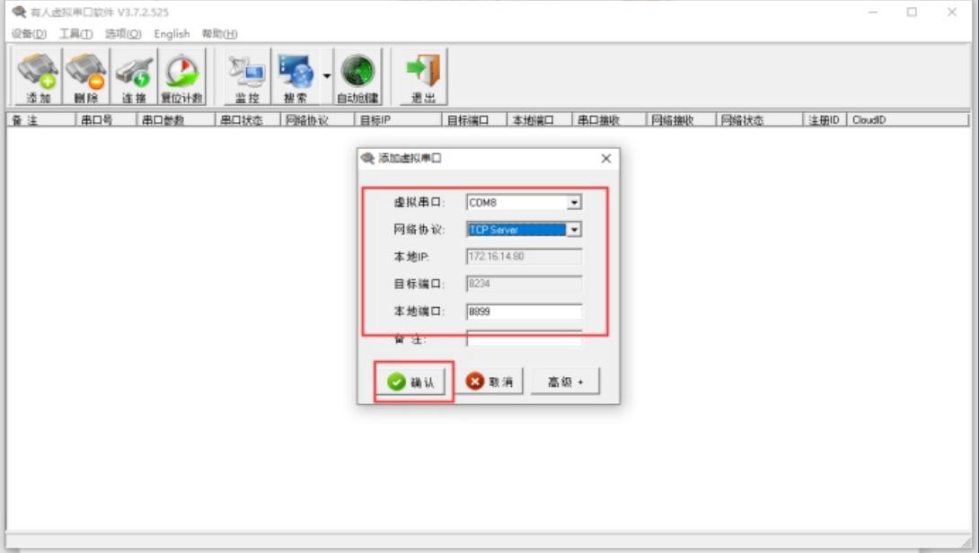Click the 添加 (Add) toolbar icon
The height and width of the screenshot is (553, 980).
[x=36, y=75]
